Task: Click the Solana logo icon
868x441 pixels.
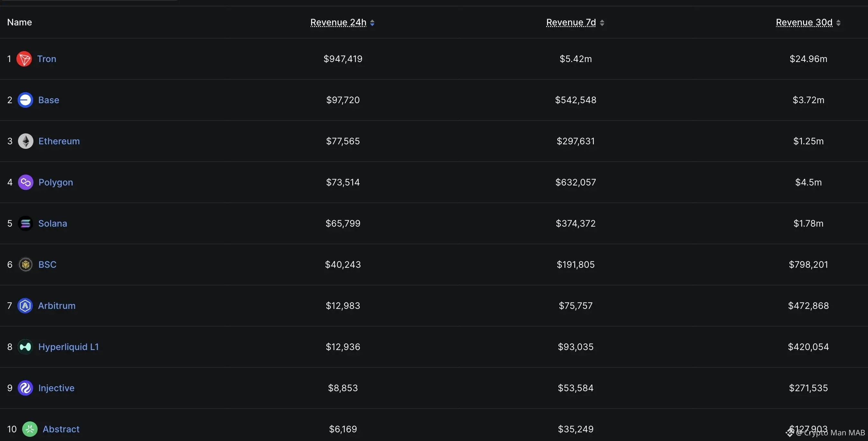Action: pyautogui.click(x=25, y=223)
